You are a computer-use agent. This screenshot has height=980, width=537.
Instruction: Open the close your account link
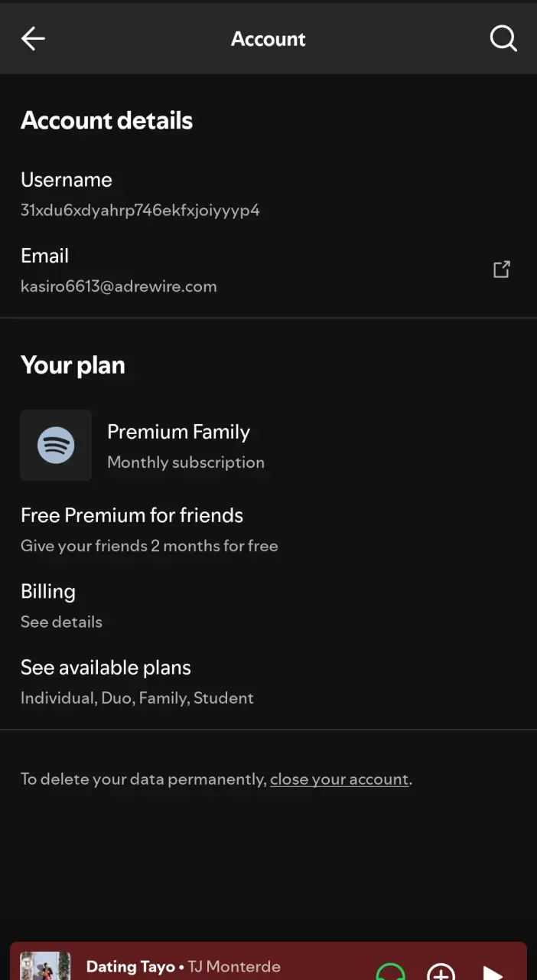[x=340, y=779]
